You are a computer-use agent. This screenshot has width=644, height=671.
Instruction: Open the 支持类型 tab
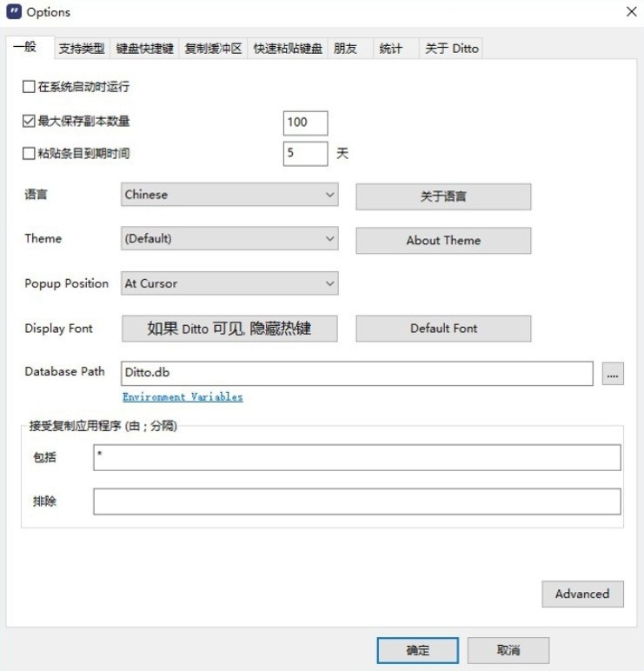82,49
